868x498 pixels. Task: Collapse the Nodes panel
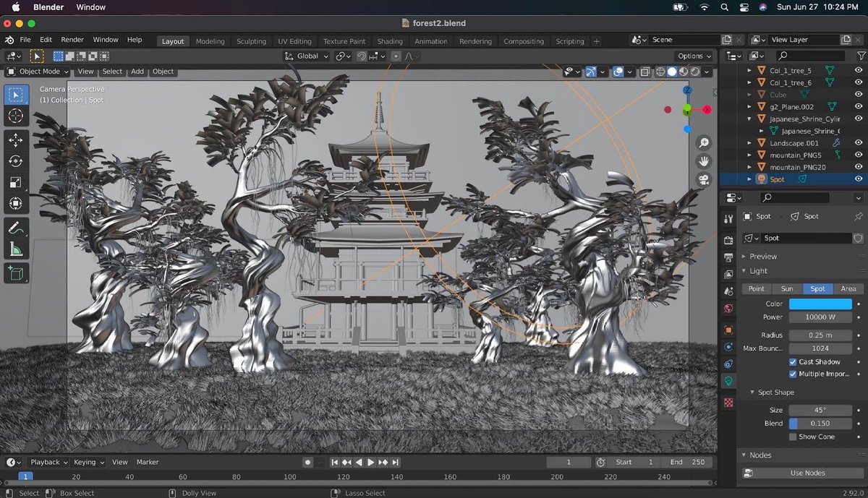pyautogui.click(x=745, y=455)
